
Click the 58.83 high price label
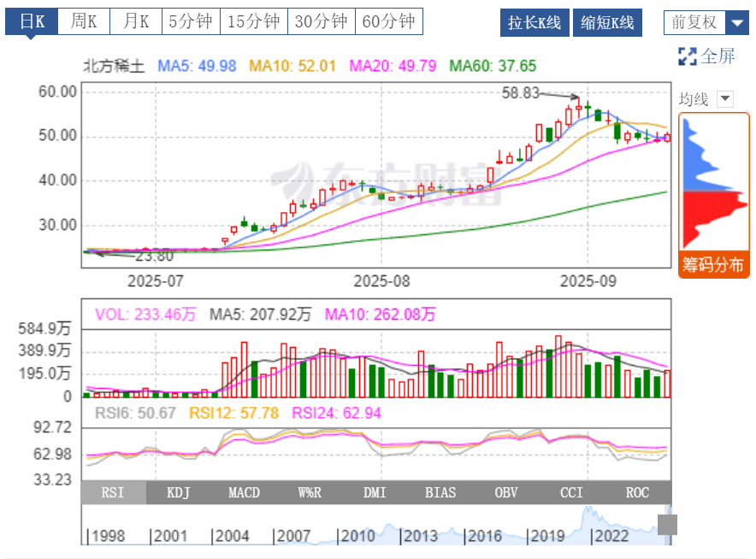520,92
